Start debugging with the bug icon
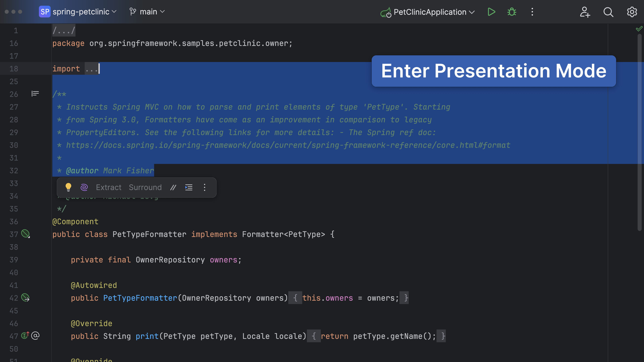The image size is (644, 362). click(512, 12)
